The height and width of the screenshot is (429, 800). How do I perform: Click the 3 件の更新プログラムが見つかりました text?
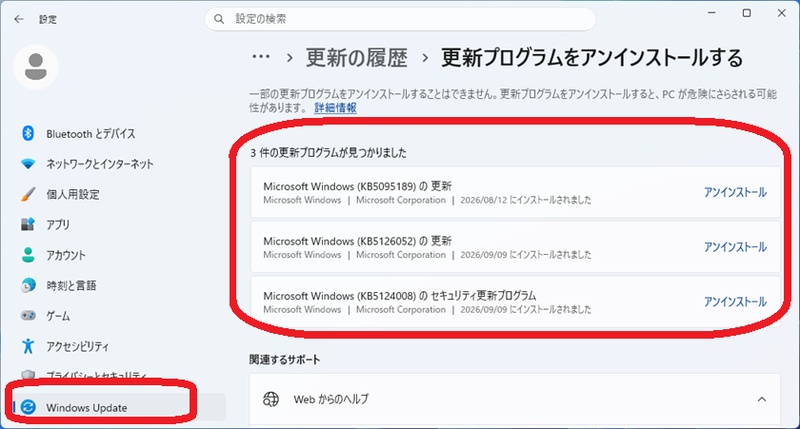(x=328, y=153)
